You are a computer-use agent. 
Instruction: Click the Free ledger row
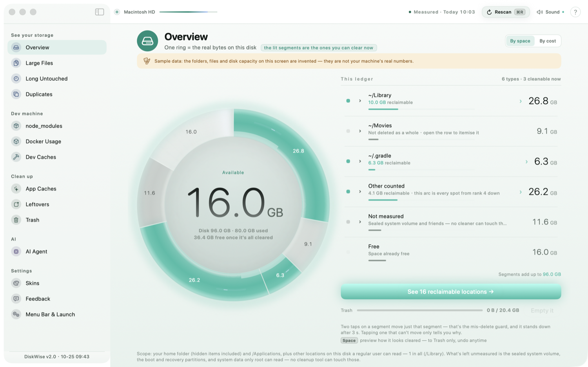tap(451, 252)
